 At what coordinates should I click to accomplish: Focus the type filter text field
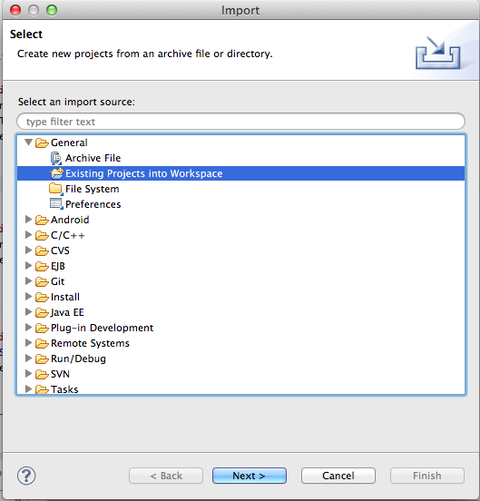click(x=241, y=121)
